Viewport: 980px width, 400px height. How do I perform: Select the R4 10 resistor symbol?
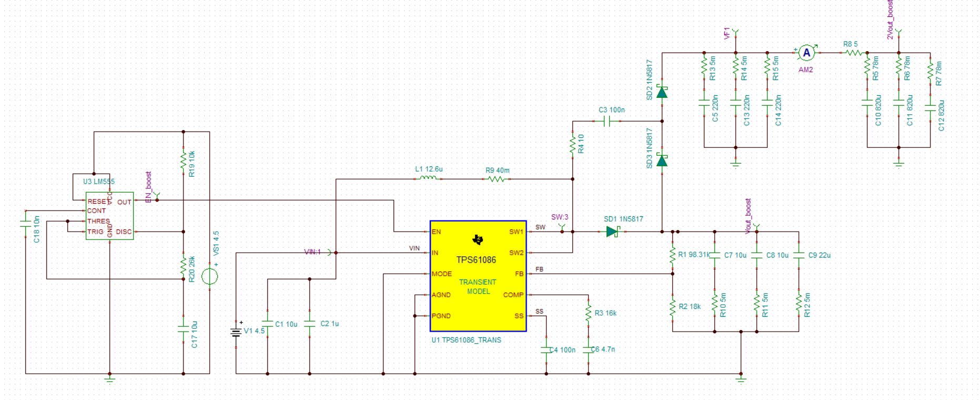click(573, 144)
